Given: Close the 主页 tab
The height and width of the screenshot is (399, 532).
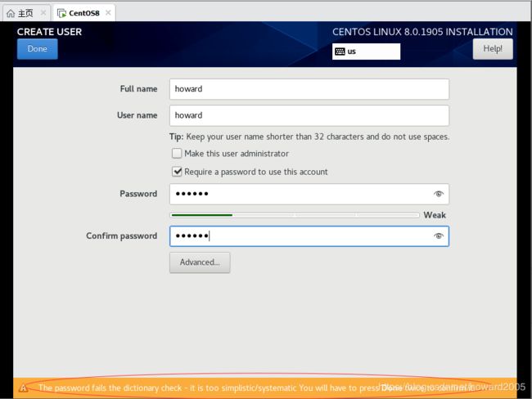Looking at the screenshot, I should 43,13.
